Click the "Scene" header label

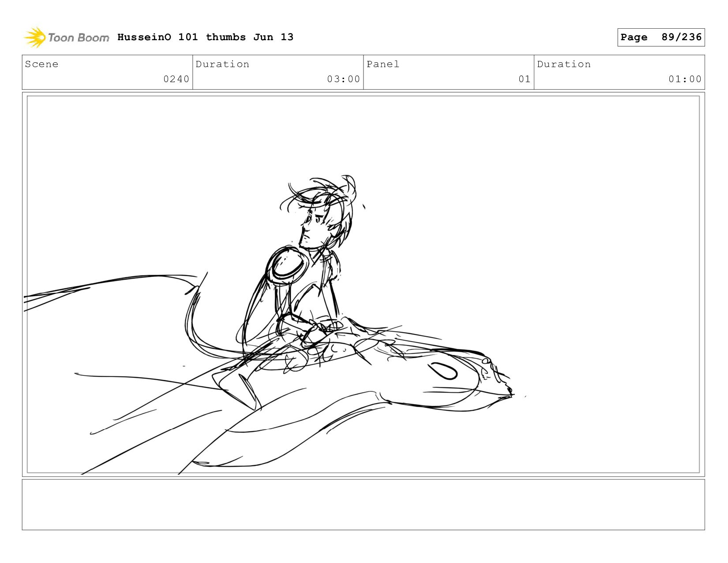point(41,64)
